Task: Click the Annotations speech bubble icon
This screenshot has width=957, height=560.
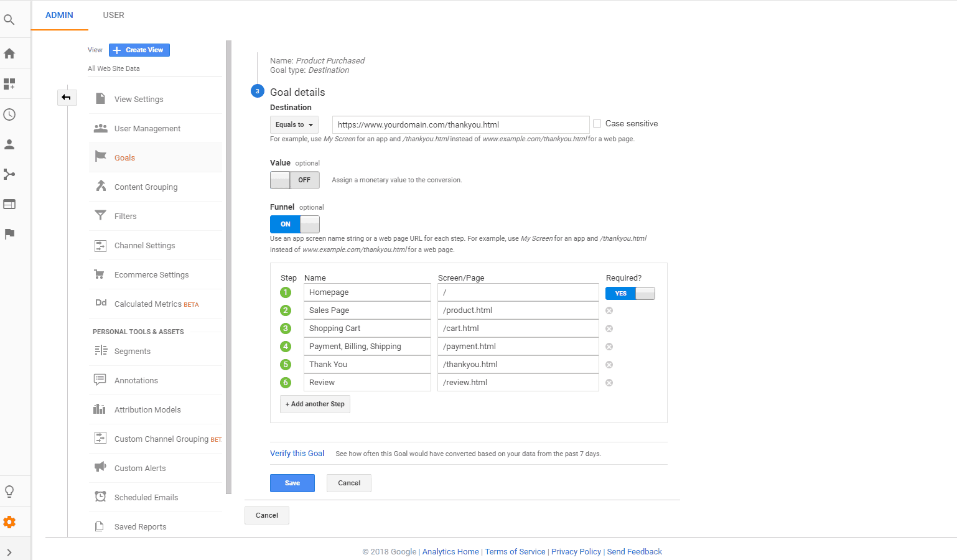Action: pos(100,380)
